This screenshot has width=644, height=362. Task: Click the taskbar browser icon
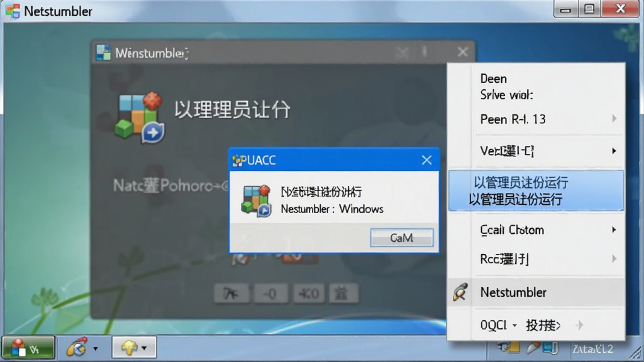[x=77, y=348]
